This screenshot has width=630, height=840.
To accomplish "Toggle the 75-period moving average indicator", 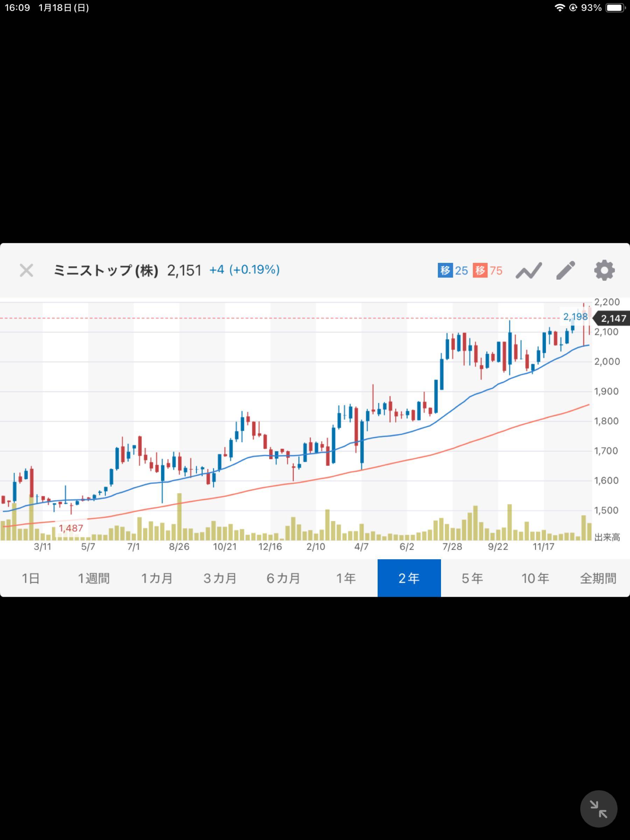I will pos(488,271).
